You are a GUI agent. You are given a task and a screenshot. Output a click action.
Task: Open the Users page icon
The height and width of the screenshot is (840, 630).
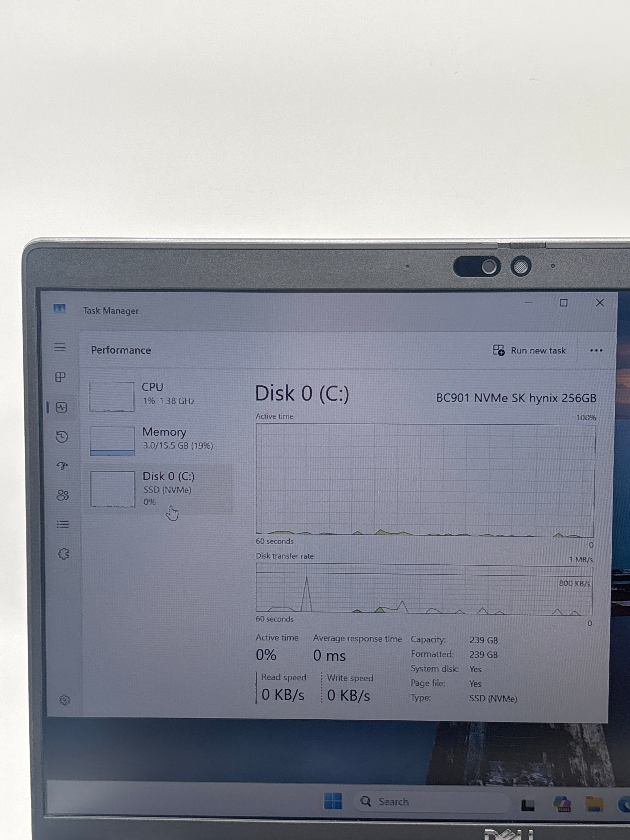(x=63, y=495)
